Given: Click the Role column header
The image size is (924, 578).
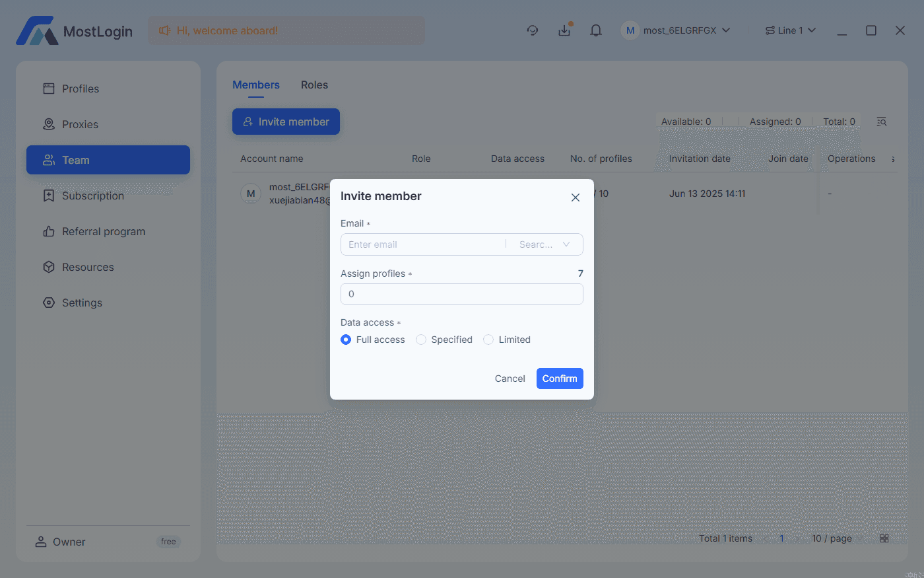Looking at the screenshot, I should (421, 159).
